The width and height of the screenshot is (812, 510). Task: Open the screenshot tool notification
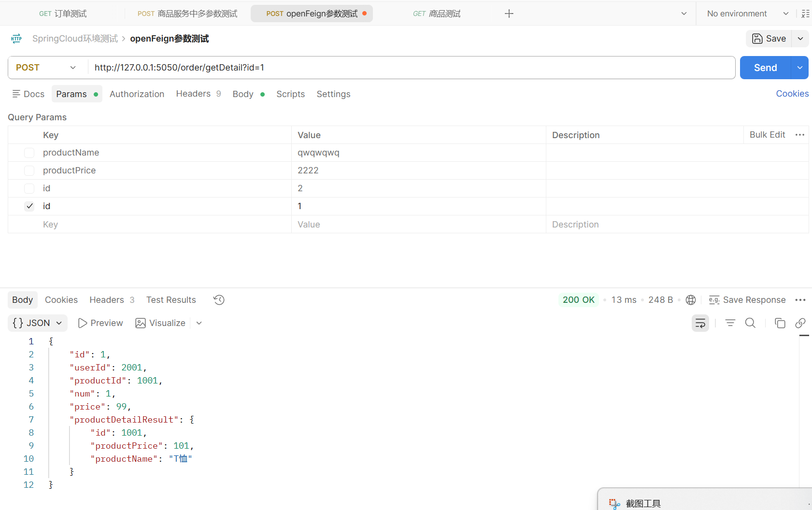(x=705, y=500)
